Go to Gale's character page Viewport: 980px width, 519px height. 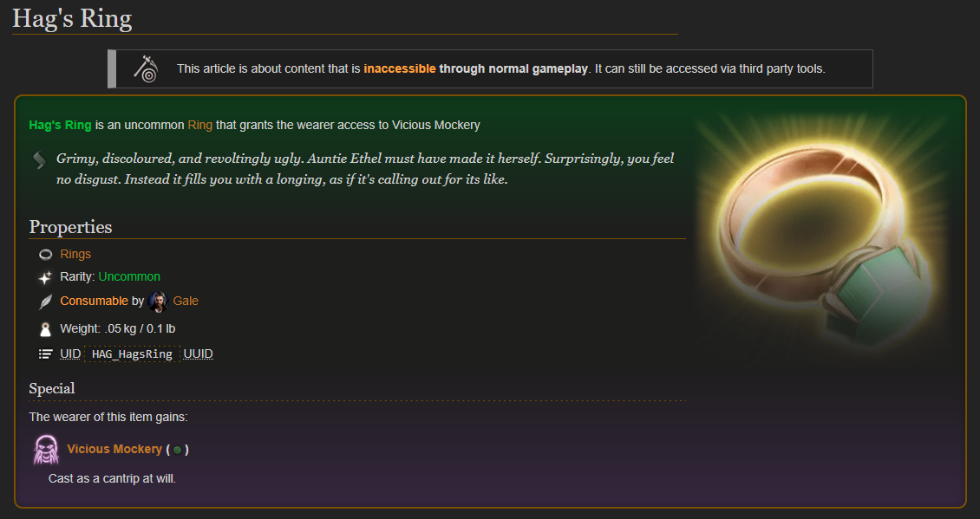(186, 301)
